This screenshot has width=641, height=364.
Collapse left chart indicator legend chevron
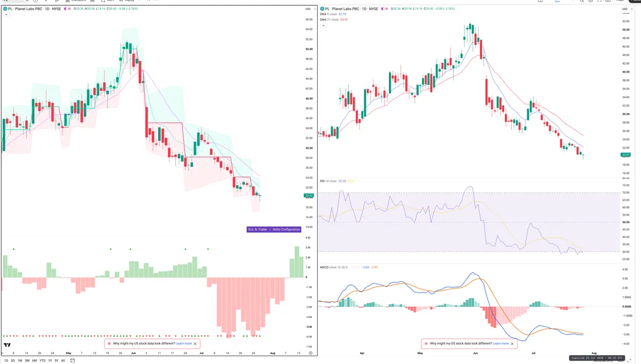(x=5, y=15)
